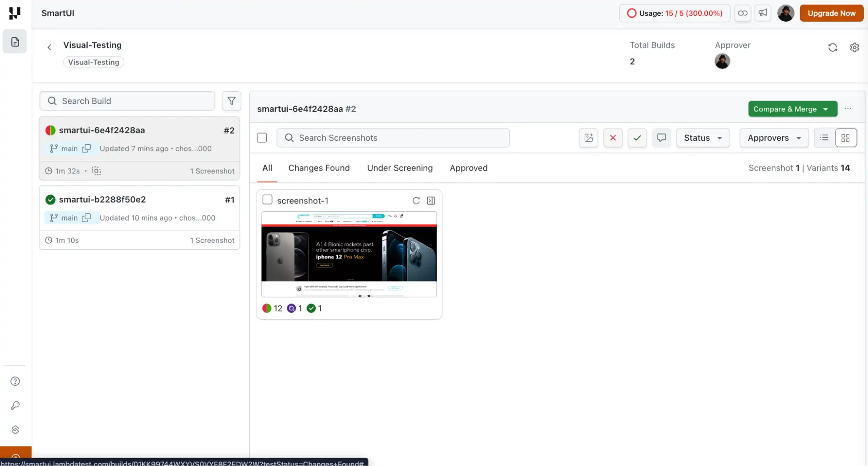868x466 pixels.
Task: Open the Approved tab
Action: [x=469, y=168]
